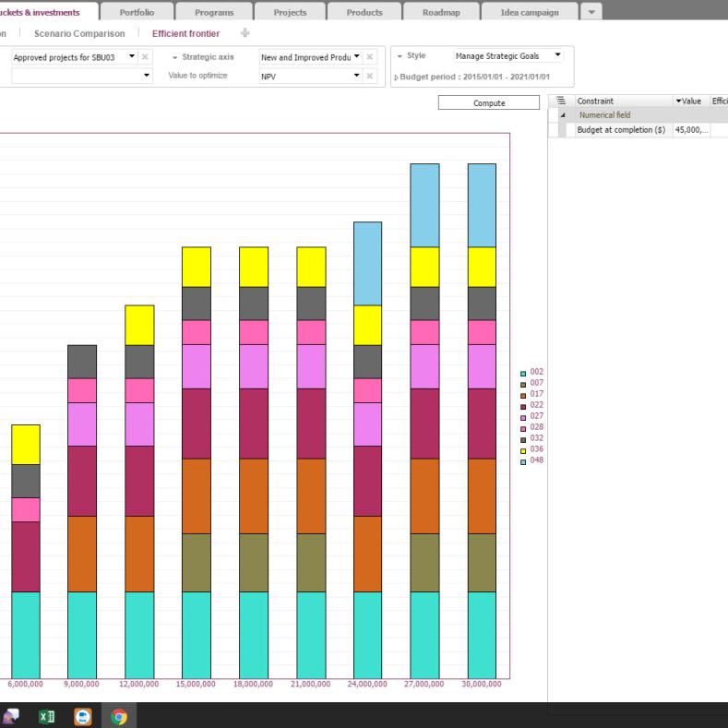Screen dimensions: 728x728
Task: Open the blue-and-orange taskbar app icon
Action: 83,716
